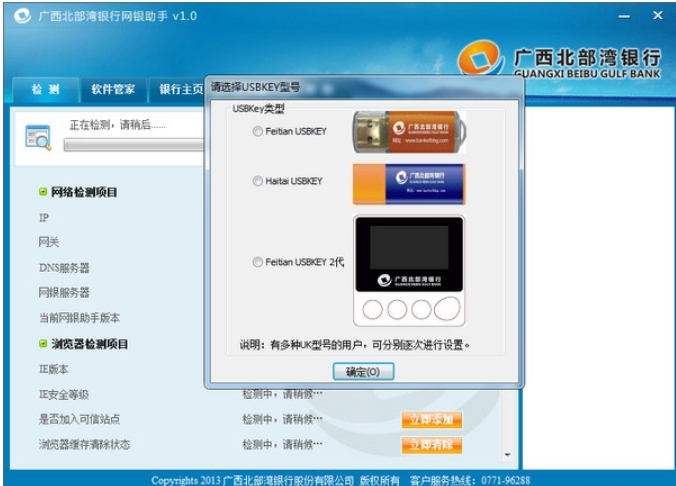Select the Haitai USBKEY radio button
The height and width of the screenshot is (486, 676).
pos(257,181)
